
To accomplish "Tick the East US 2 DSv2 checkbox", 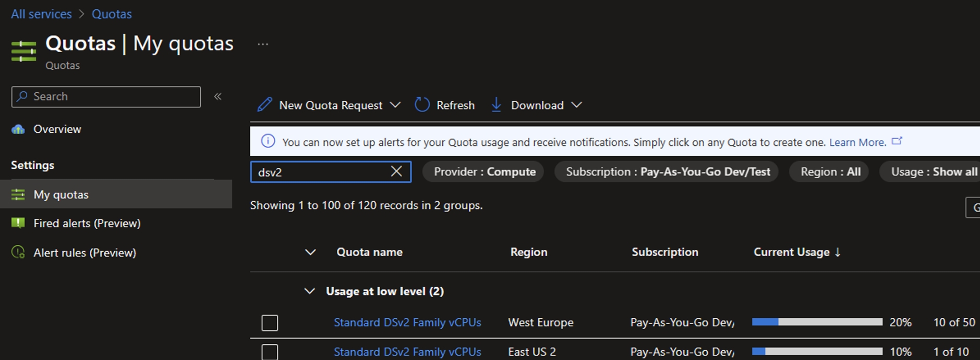I will coord(270,352).
